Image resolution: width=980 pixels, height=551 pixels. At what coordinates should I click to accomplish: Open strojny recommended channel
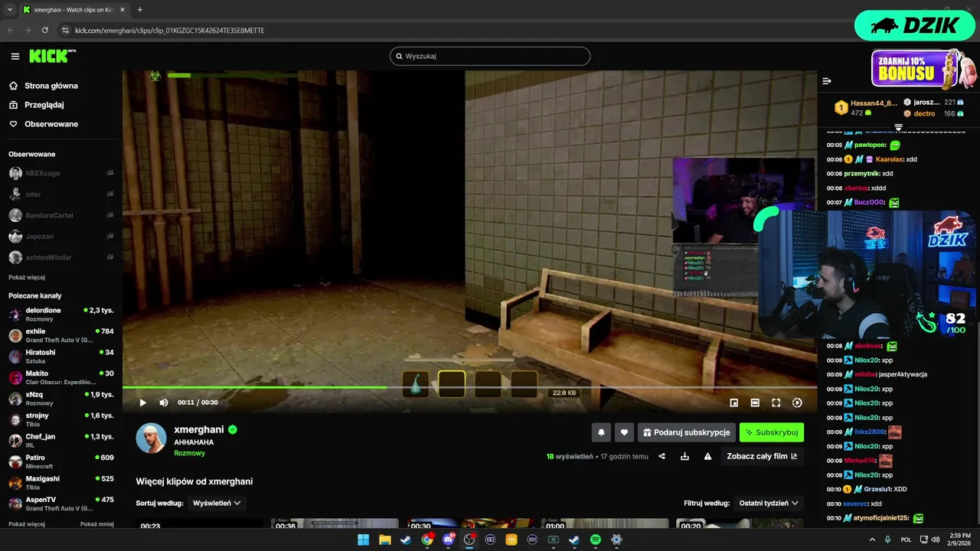(x=61, y=419)
